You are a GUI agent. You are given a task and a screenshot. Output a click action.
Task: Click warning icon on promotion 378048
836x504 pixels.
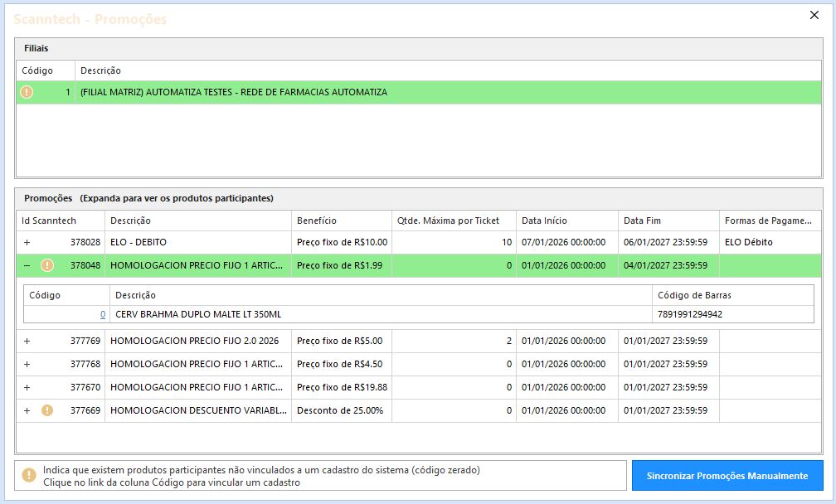coord(47,265)
